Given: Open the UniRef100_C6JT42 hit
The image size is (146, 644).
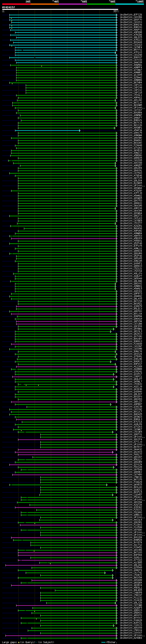Looking at the screenshot, I should coord(131,572).
